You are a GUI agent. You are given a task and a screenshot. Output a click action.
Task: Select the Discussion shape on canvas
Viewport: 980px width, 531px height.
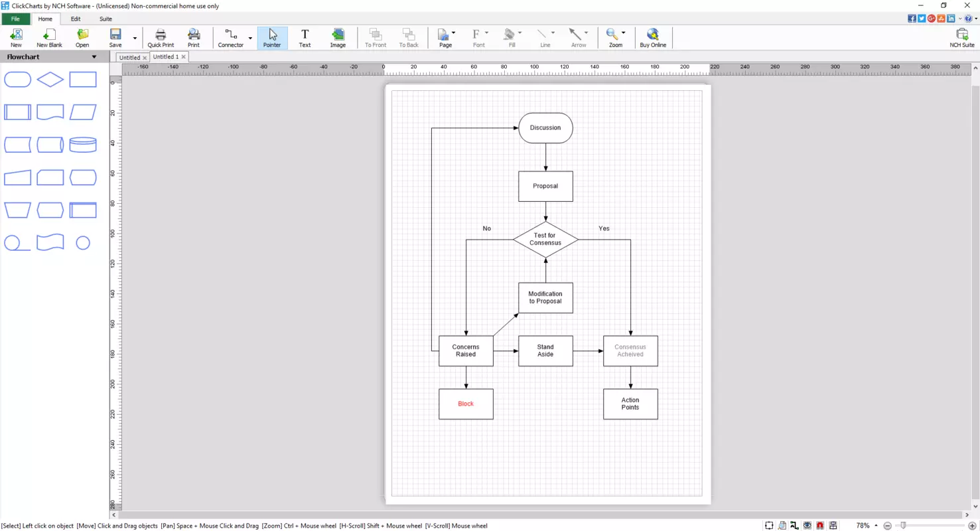[545, 127]
